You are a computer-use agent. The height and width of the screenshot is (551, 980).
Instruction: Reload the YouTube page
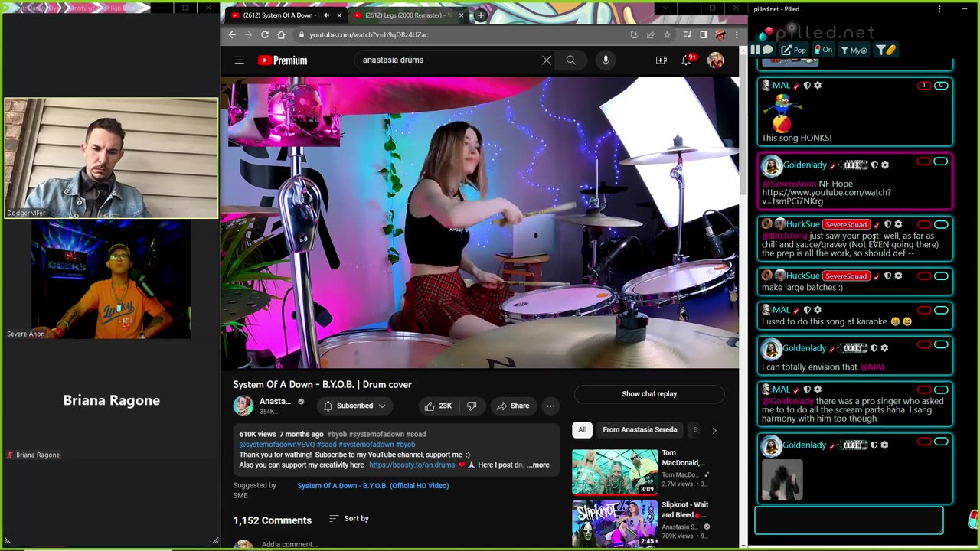pos(265,34)
